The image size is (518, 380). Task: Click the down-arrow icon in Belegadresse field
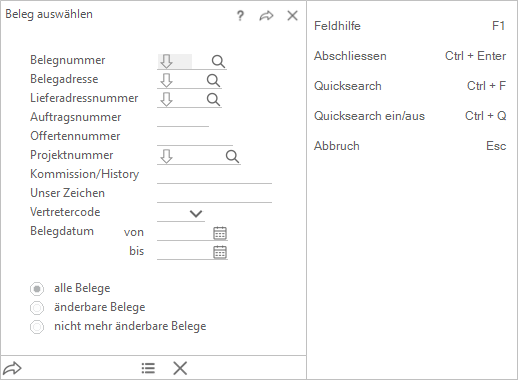click(x=166, y=80)
